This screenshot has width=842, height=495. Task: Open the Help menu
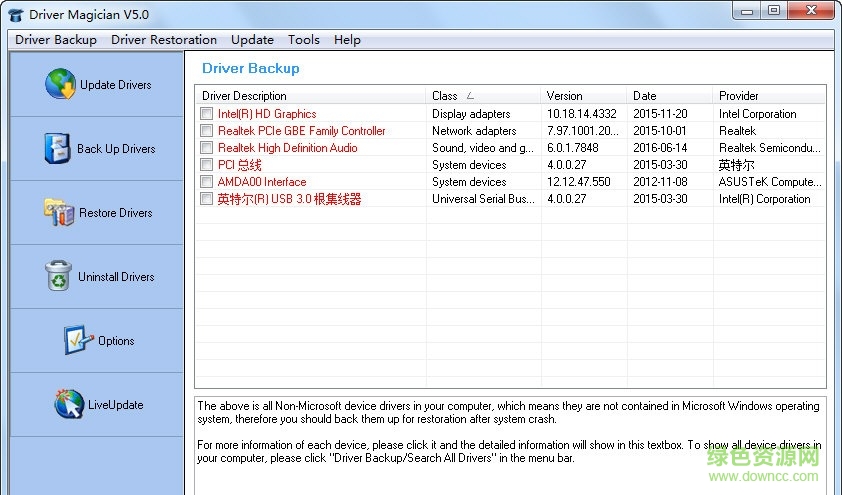pos(347,40)
